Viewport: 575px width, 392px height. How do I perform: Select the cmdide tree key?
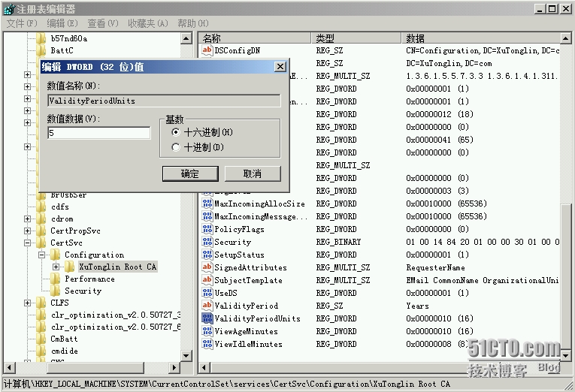64,351
